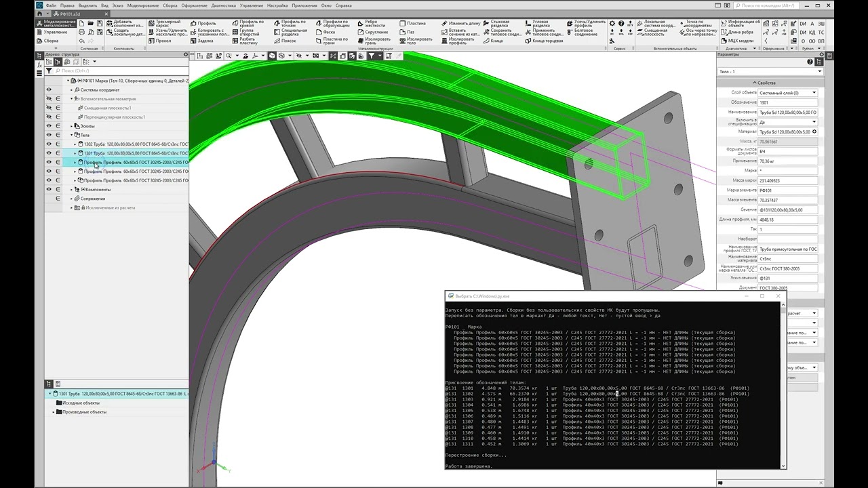Select the Скругление tool

tap(372, 32)
